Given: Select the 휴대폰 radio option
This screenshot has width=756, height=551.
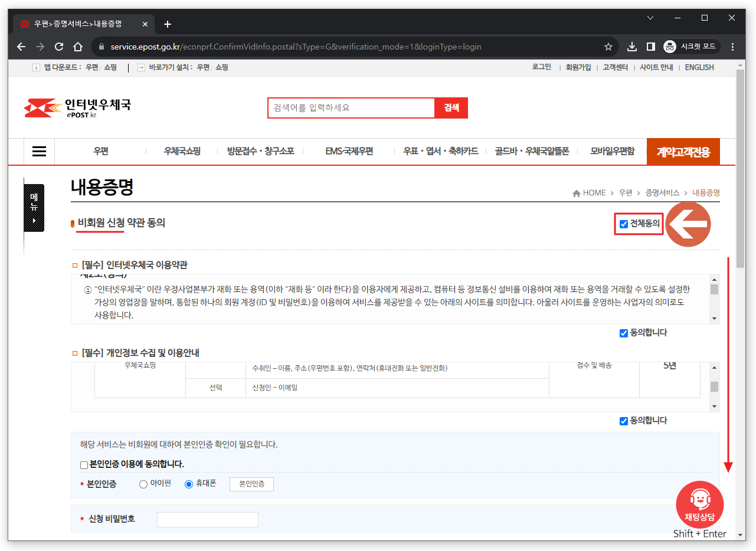Looking at the screenshot, I should (189, 484).
